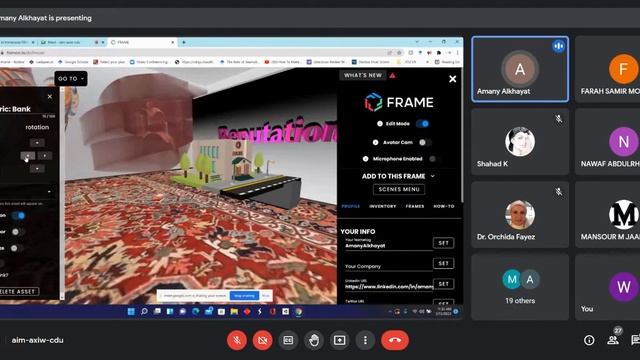640x360 pixels.
Task: Click rotation right arrow button
Action: pos(45,156)
